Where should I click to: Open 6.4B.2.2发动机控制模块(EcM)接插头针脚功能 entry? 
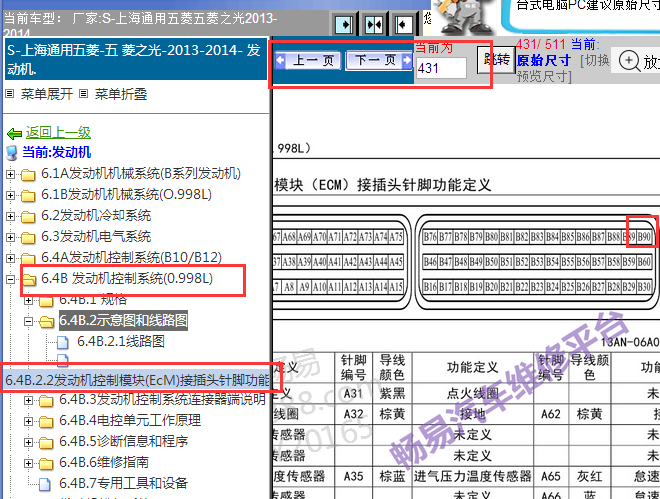pos(137,380)
